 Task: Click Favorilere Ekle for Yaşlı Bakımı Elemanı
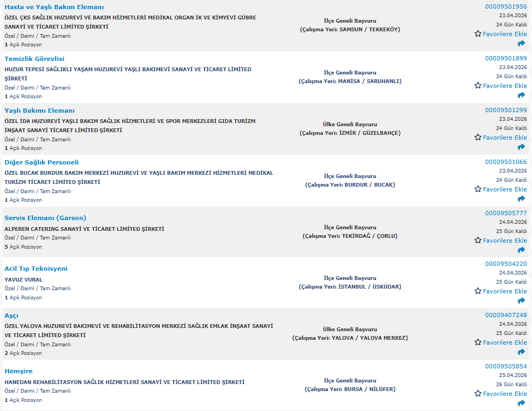point(504,138)
